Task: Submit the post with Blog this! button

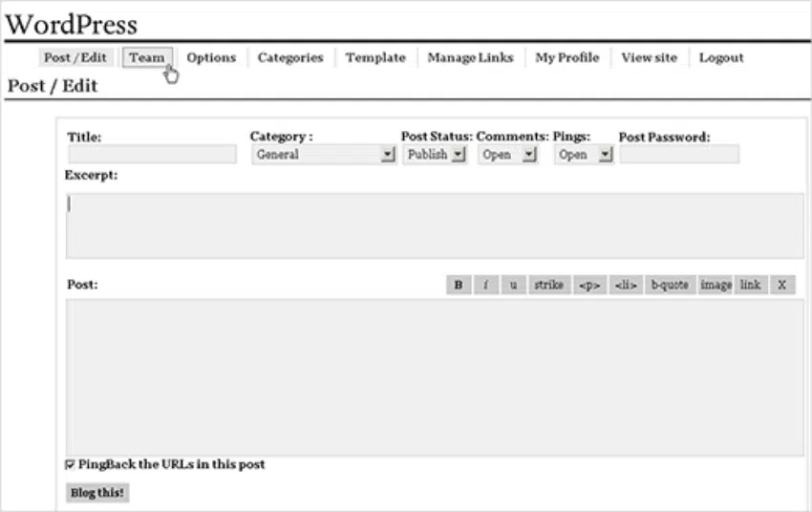Action: [97, 492]
